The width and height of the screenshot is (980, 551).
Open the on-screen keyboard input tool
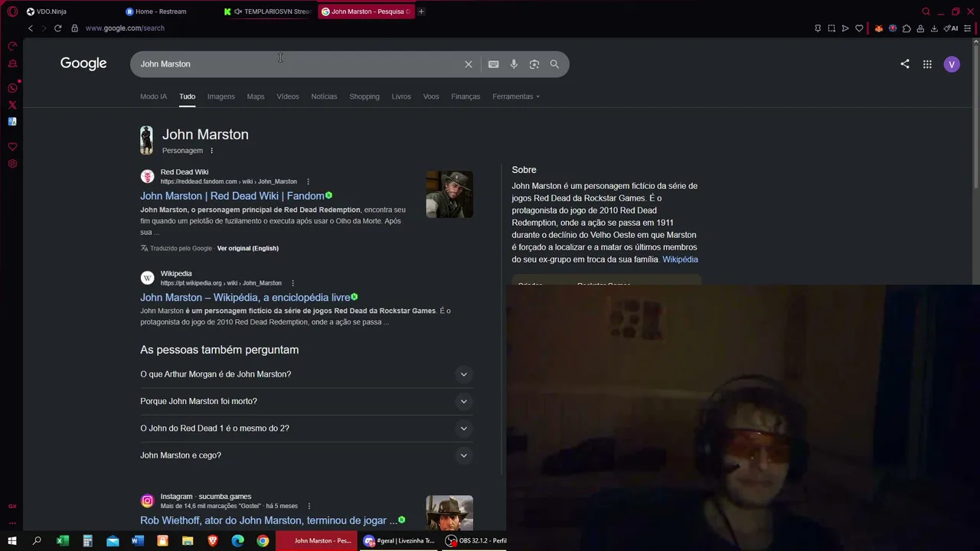494,64
